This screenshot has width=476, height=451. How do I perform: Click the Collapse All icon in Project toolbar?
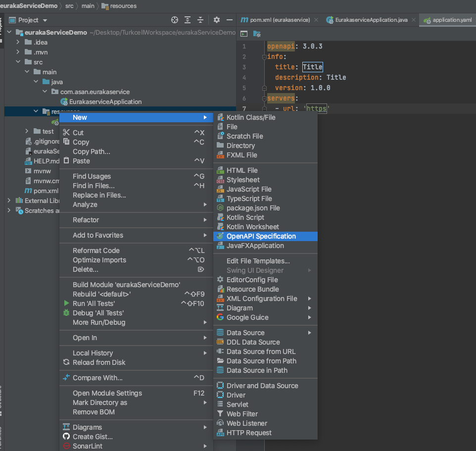coord(200,19)
